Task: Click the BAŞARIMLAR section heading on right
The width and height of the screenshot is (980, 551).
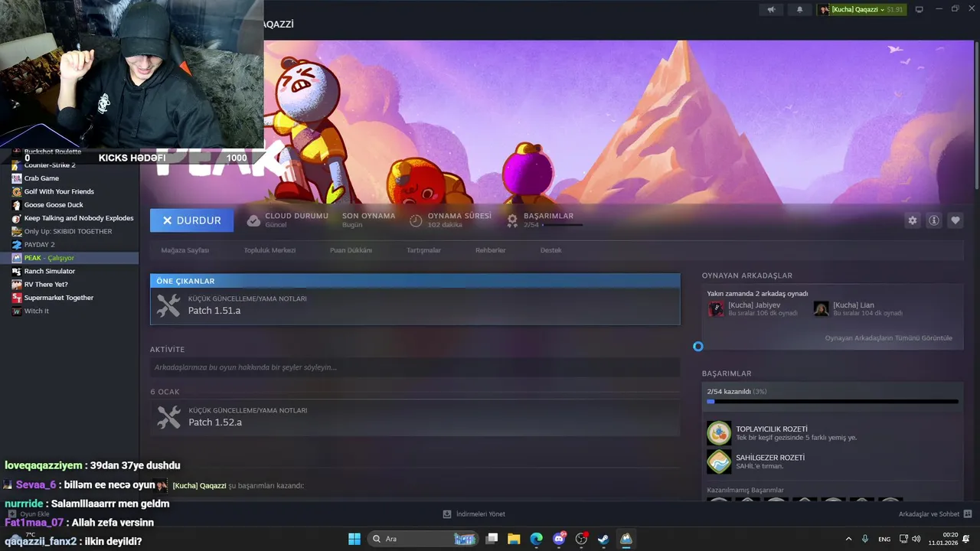Action: pos(727,373)
